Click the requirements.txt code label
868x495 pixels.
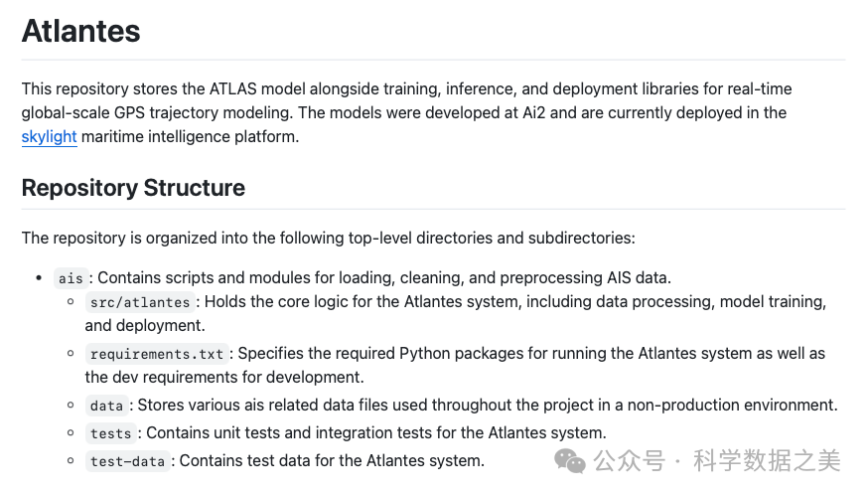click(x=158, y=354)
